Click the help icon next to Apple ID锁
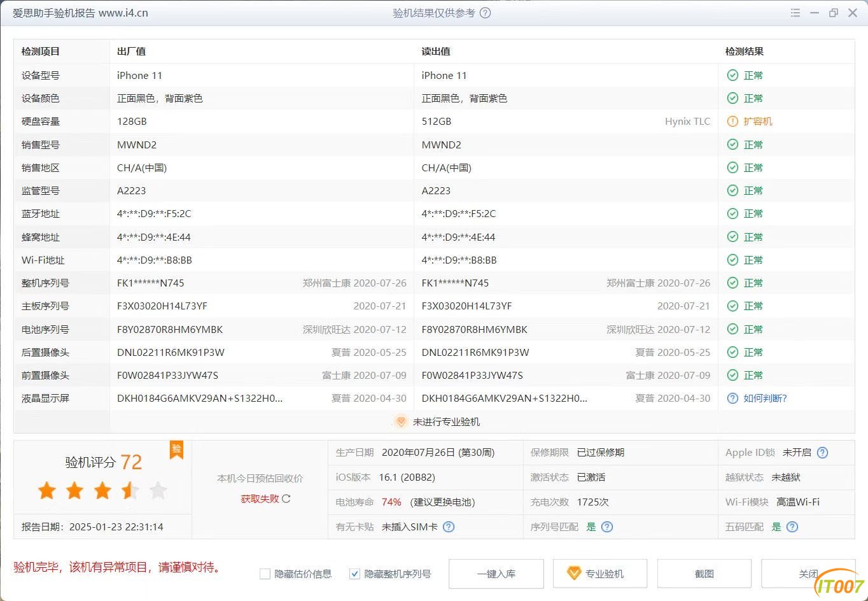Image resolution: width=868 pixels, height=601 pixels. pyautogui.click(x=822, y=453)
